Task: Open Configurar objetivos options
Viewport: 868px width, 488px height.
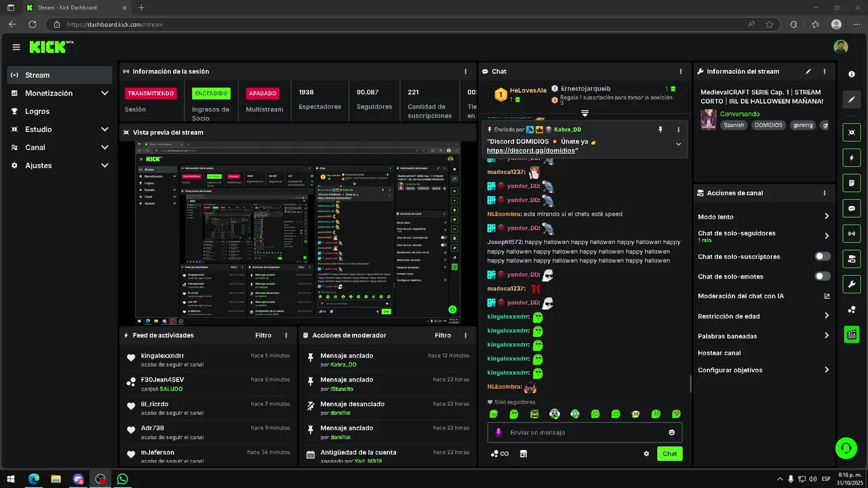Action: (x=827, y=370)
